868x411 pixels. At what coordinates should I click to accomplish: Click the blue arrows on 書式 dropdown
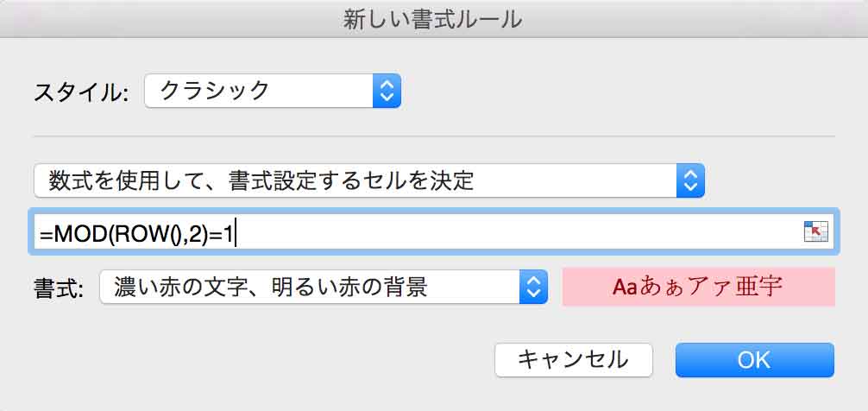[534, 287]
